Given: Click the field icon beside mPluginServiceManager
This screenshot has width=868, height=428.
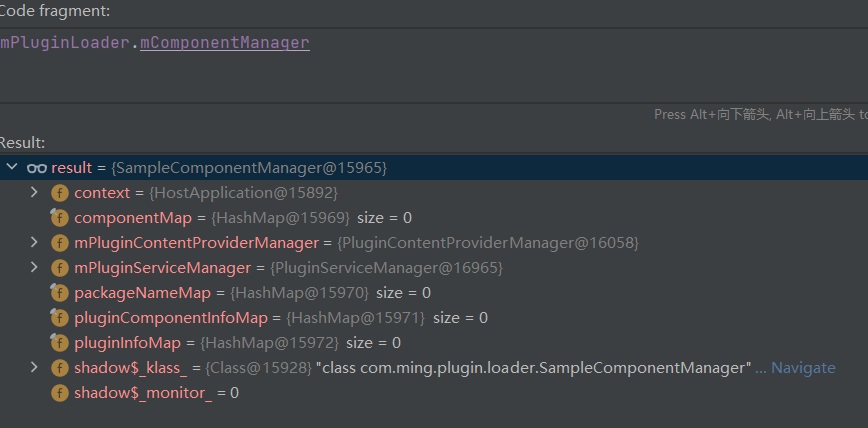Looking at the screenshot, I should coord(60,268).
